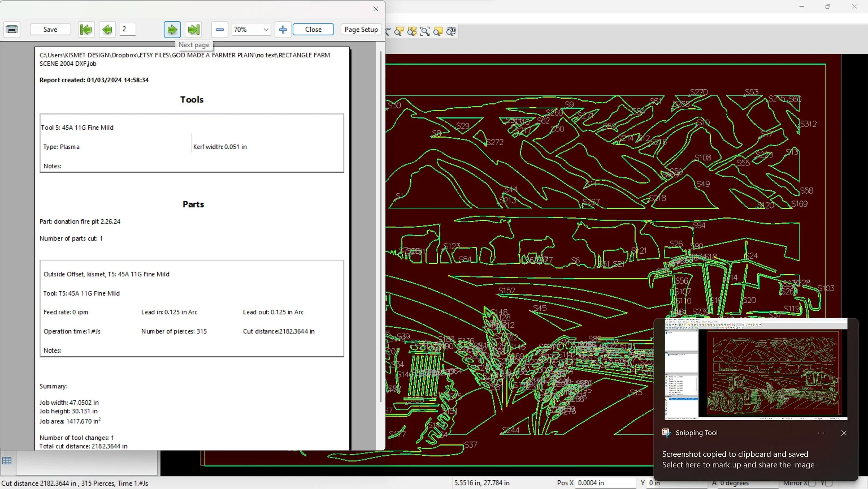Advance to the next page arrow
Screen dimensions: 868x489
172,30
